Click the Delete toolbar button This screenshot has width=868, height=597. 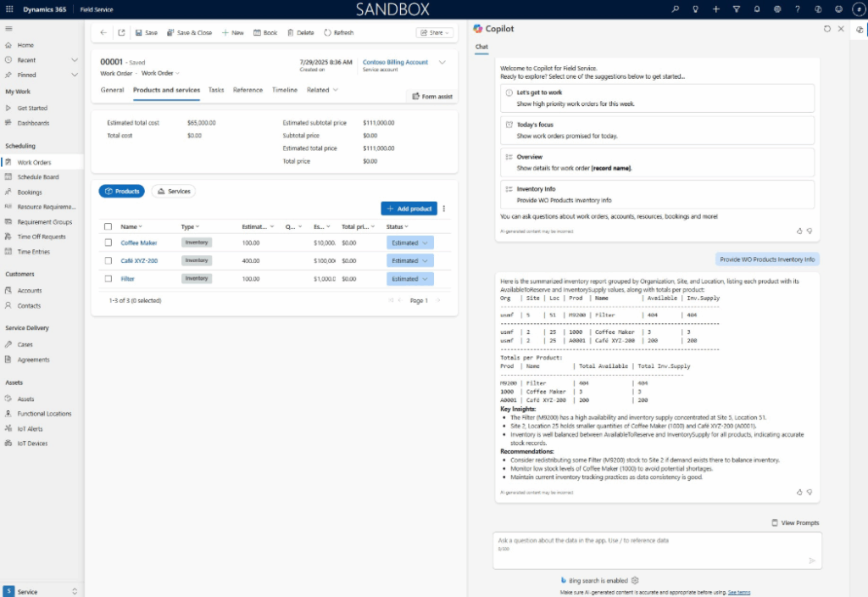click(301, 33)
